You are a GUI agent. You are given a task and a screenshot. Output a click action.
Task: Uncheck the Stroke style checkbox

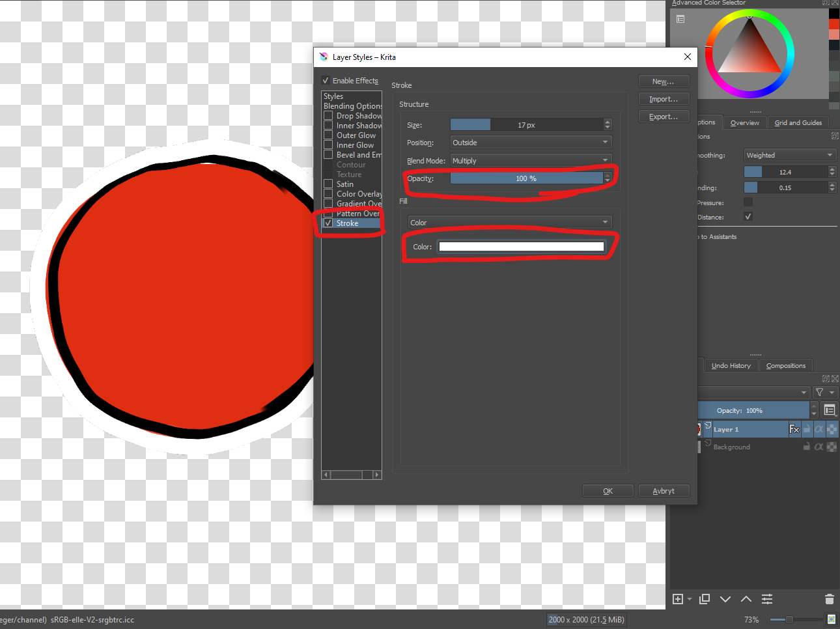[328, 223]
